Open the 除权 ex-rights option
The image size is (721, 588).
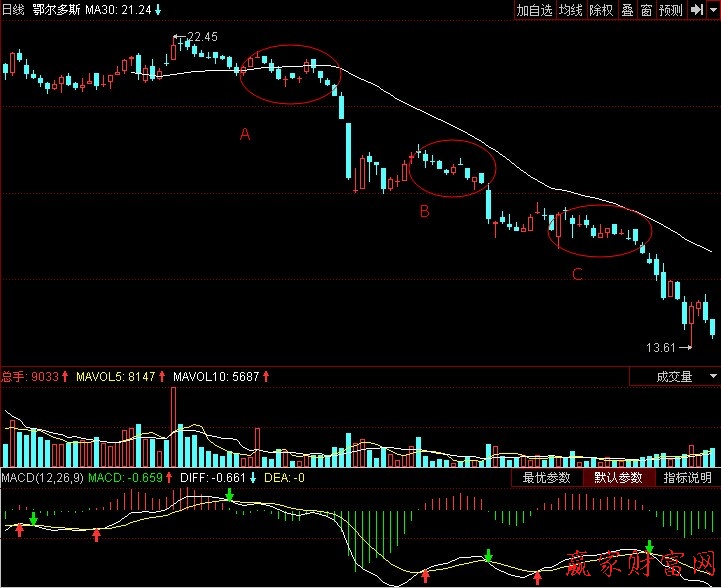click(x=601, y=10)
